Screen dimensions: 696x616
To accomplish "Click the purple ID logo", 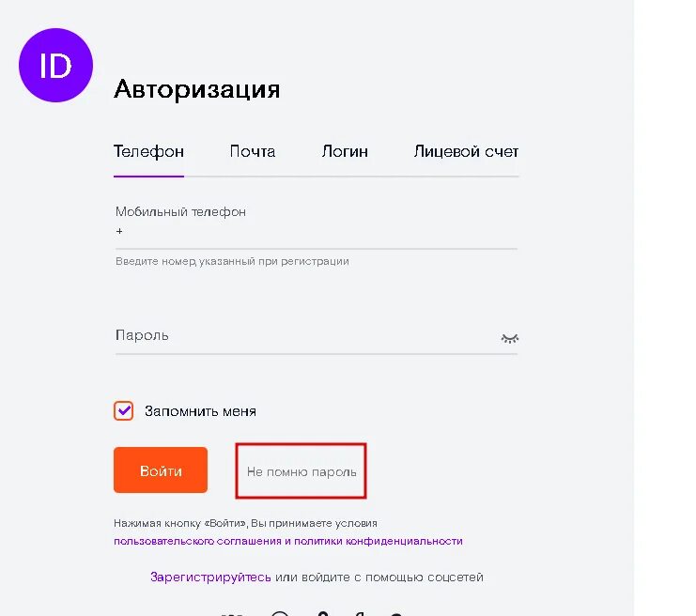I will tap(56, 65).
